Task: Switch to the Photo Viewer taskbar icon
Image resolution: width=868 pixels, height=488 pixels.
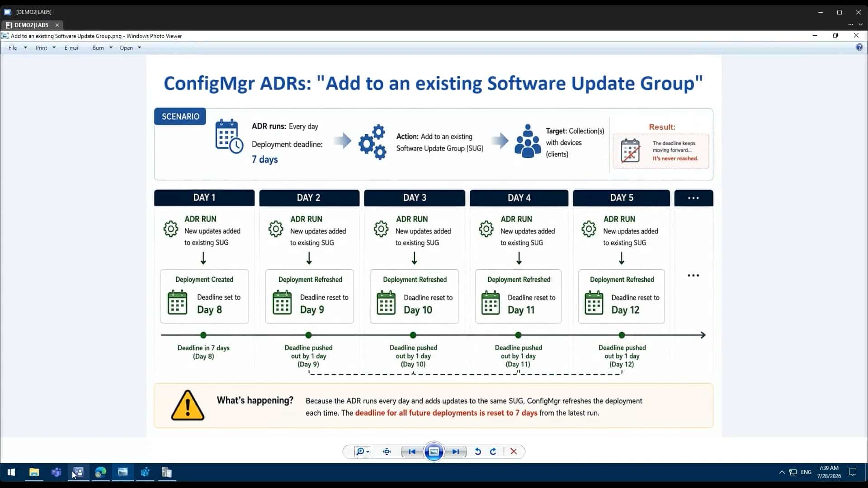Action: pyautogui.click(x=123, y=472)
